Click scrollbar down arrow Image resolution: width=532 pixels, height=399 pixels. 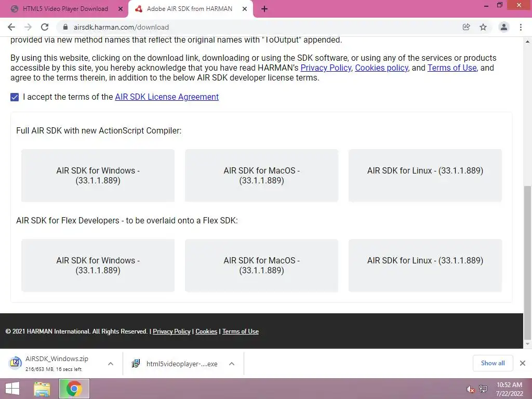[527, 344]
